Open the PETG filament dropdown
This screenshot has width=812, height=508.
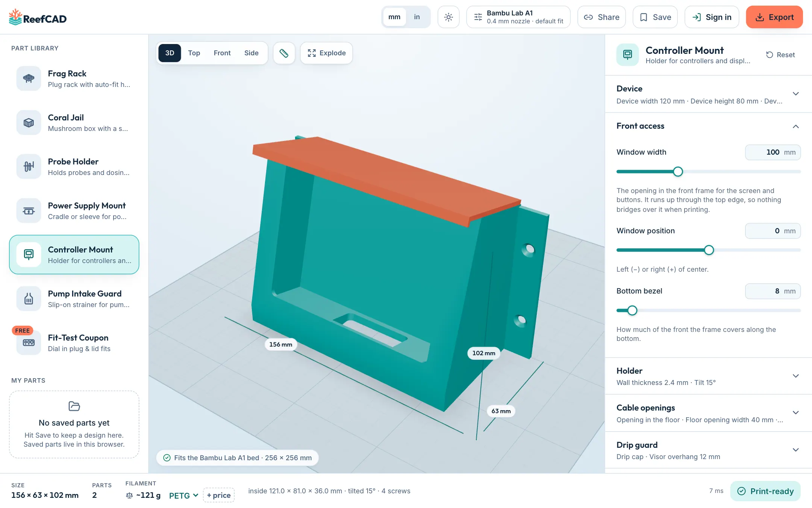pyautogui.click(x=183, y=496)
